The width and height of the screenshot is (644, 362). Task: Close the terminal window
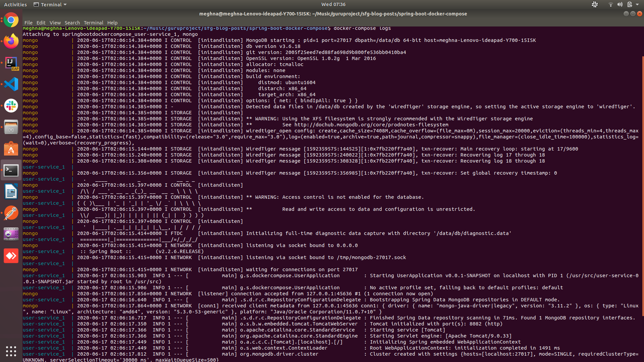click(640, 14)
